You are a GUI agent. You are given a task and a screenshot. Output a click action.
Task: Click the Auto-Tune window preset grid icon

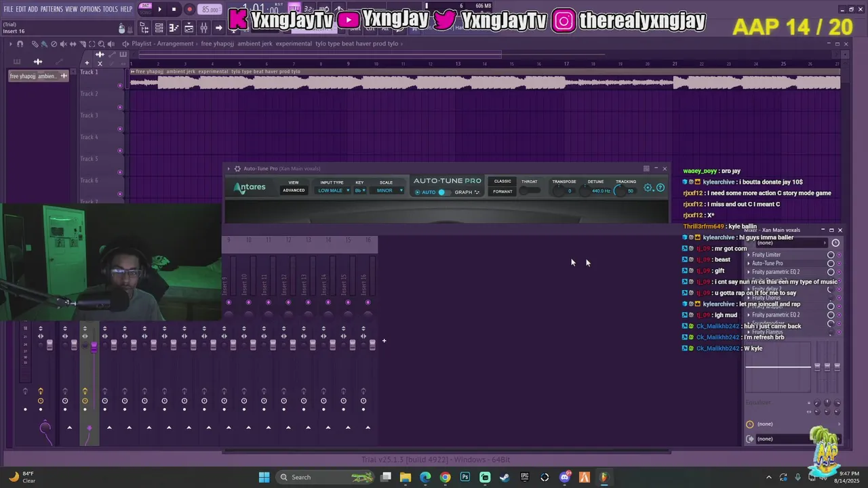646,169
